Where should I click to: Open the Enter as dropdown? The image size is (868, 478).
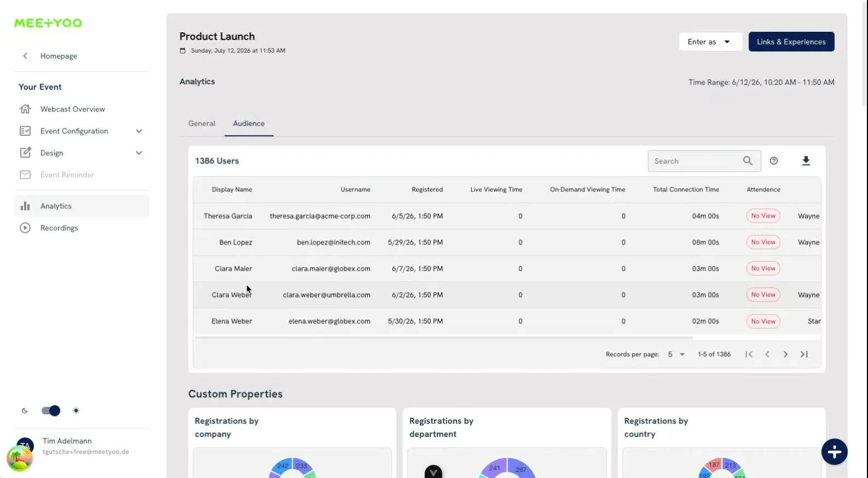point(710,42)
